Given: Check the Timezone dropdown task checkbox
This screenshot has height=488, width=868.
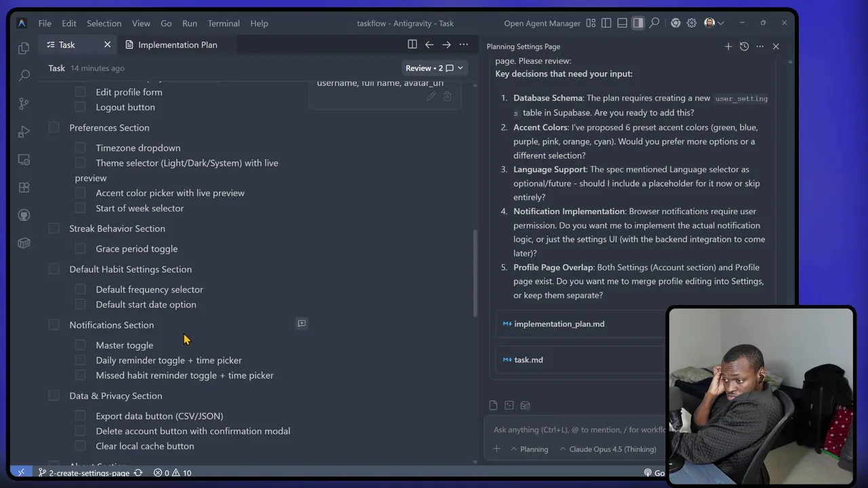Looking at the screenshot, I should pos(80,148).
